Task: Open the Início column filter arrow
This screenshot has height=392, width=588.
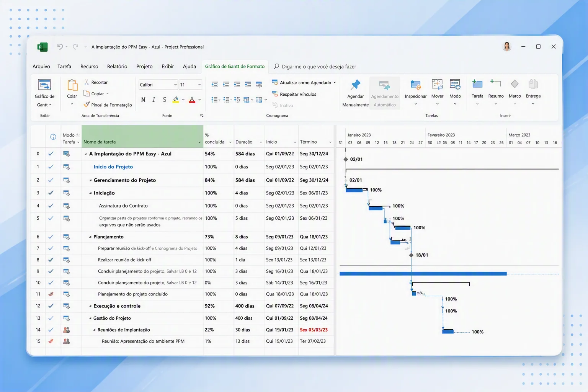Action: [295, 142]
